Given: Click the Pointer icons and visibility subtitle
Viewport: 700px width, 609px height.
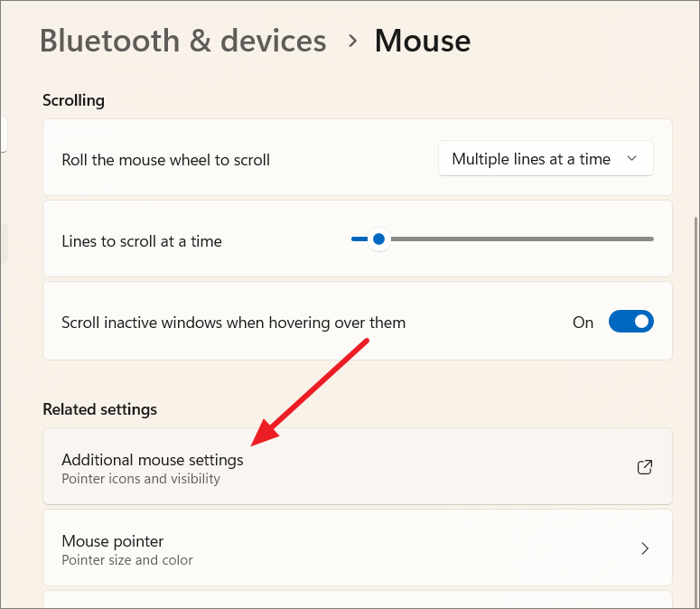Looking at the screenshot, I should click(x=141, y=479).
